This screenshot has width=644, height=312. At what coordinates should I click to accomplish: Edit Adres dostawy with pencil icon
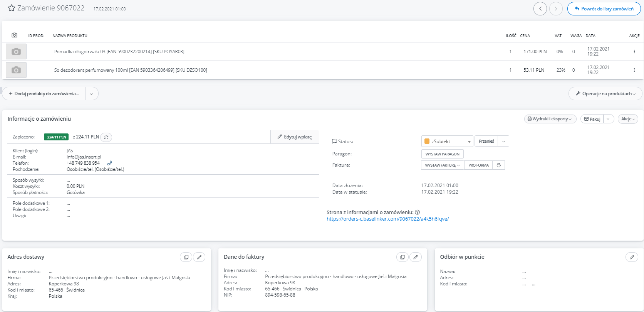199,257
